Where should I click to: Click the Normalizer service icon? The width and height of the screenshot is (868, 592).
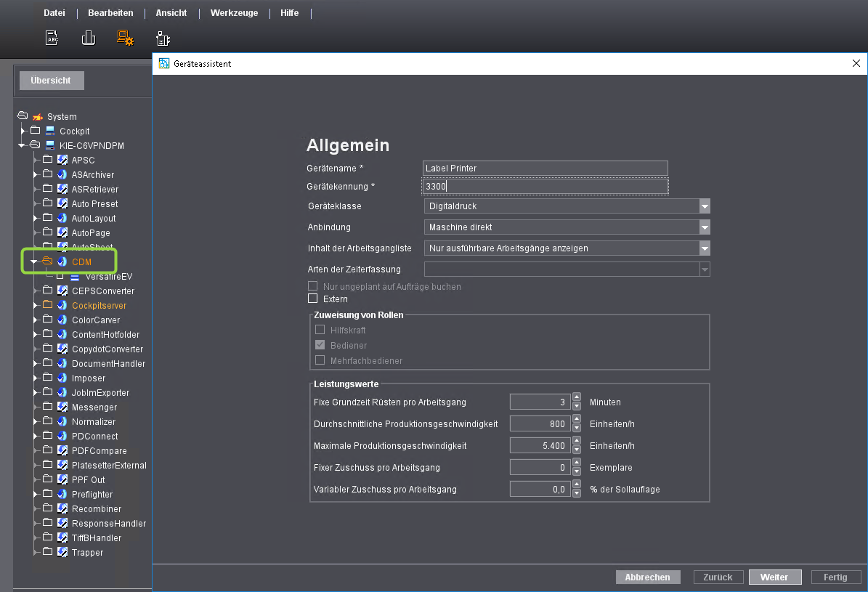pyautogui.click(x=62, y=421)
